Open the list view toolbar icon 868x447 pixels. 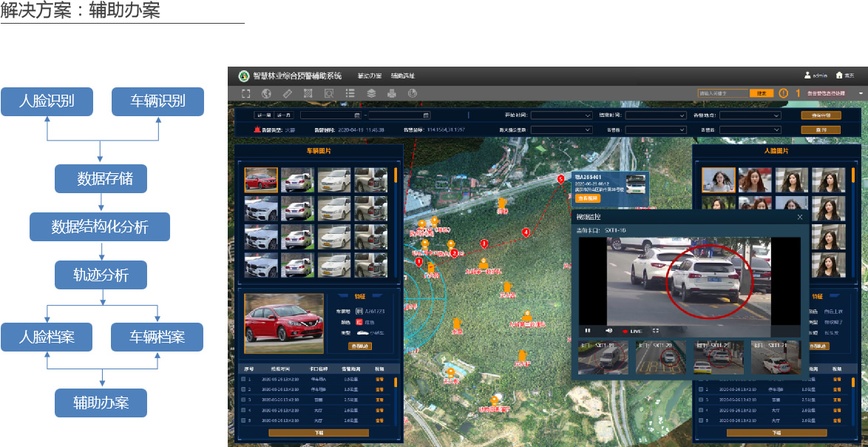350,93
